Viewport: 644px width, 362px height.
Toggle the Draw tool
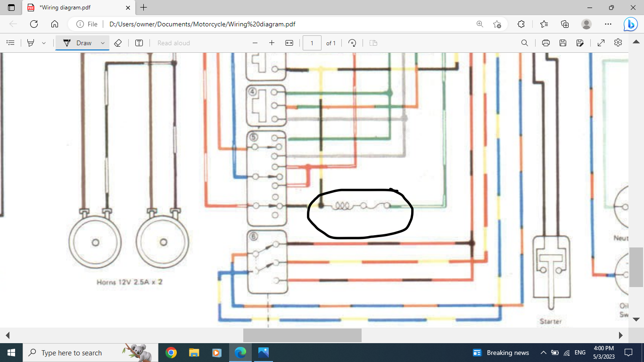point(78,43)
